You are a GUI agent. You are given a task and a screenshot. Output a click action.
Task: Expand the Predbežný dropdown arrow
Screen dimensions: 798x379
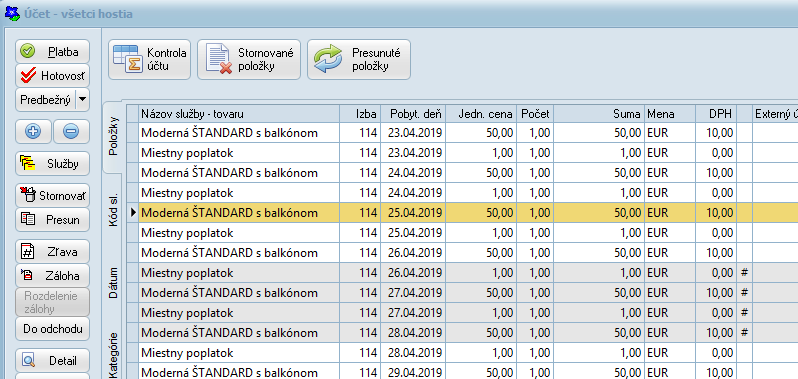pyautogui.click(x=82, y=100)
